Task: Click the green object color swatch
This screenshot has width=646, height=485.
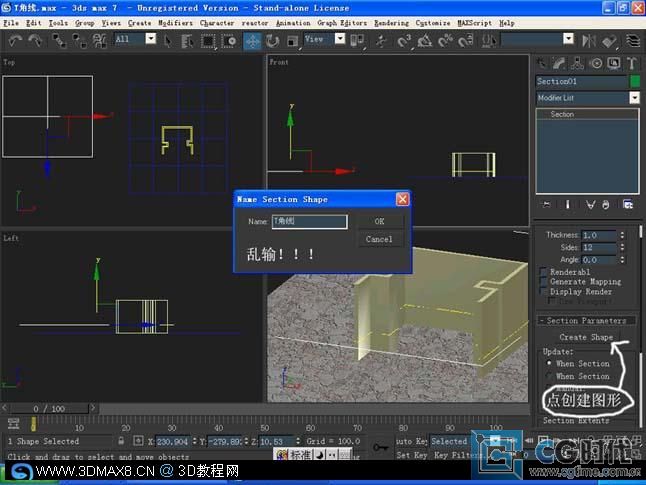Action: tap(635, 81)
